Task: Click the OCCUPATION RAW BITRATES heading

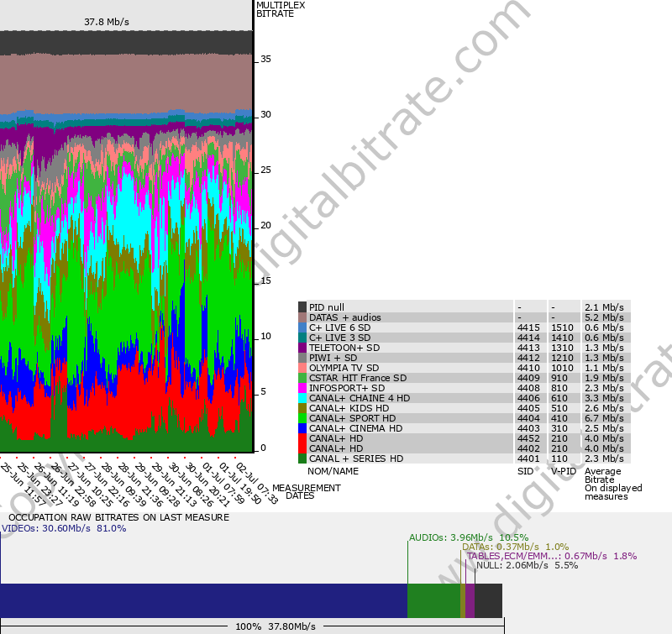Action: click(x=118, y=517)
